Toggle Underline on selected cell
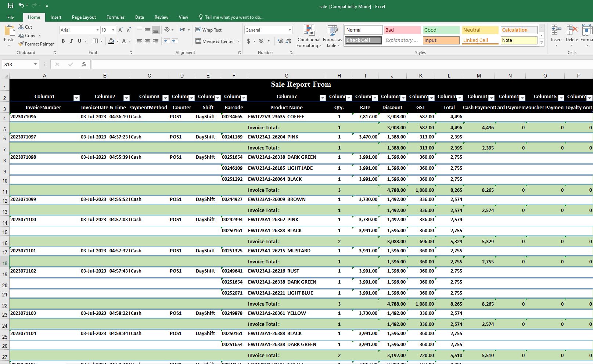Viewport: 593px width, 364px height. (x=79, y=41)
